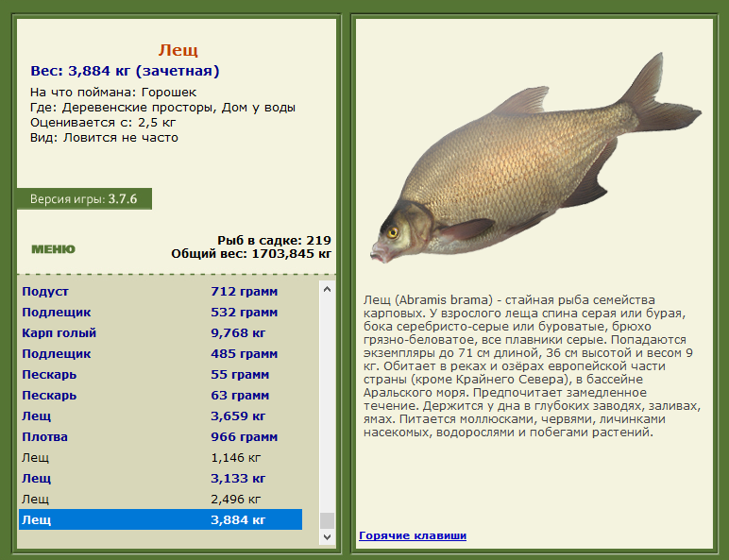Click the Вес: 3,884 кг (зачетная) text

tap(125, 71)
